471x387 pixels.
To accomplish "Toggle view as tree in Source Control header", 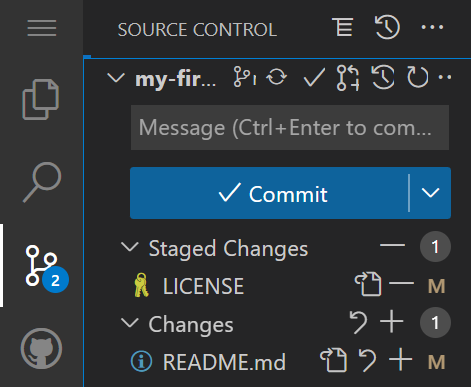I will pos(342,27).
